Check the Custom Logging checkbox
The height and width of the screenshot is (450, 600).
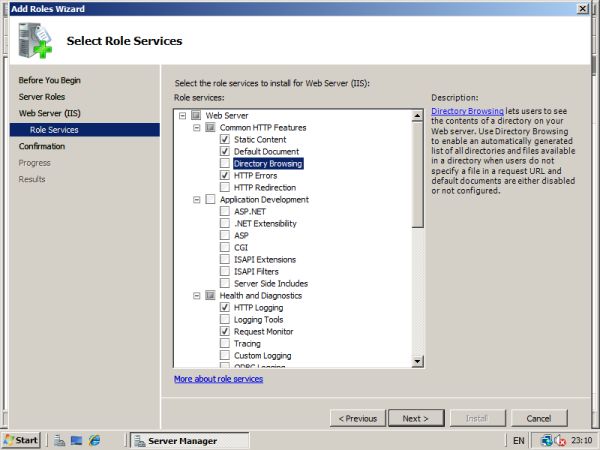point(225,355)
